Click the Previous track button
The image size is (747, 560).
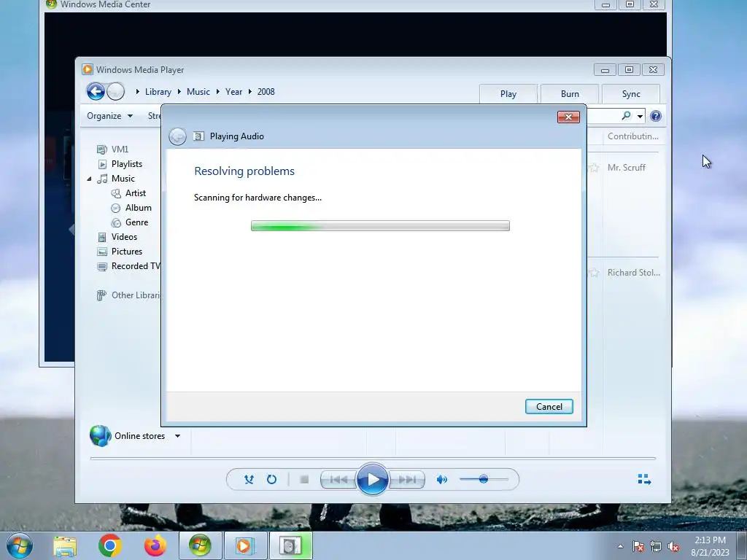point(338,480)
